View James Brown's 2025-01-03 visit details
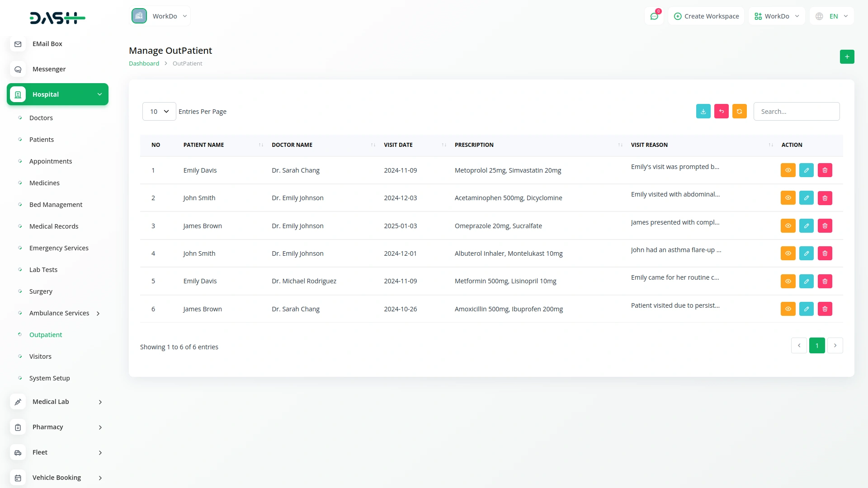Screen dimensions: 868x488 point(788,226)
